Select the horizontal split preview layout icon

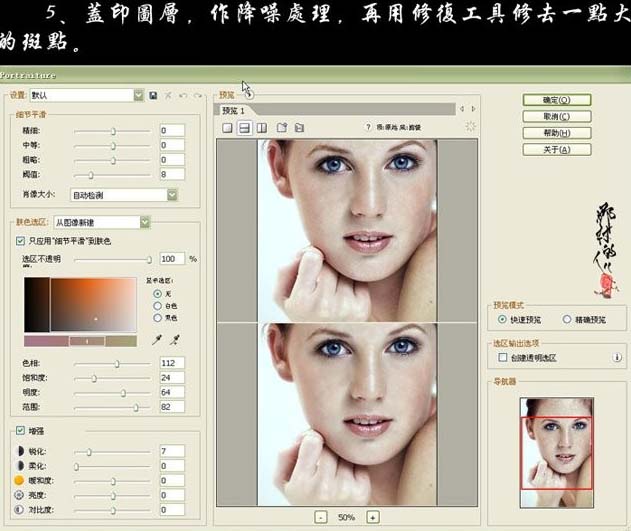pyautogui.click(x=244, y=128)
